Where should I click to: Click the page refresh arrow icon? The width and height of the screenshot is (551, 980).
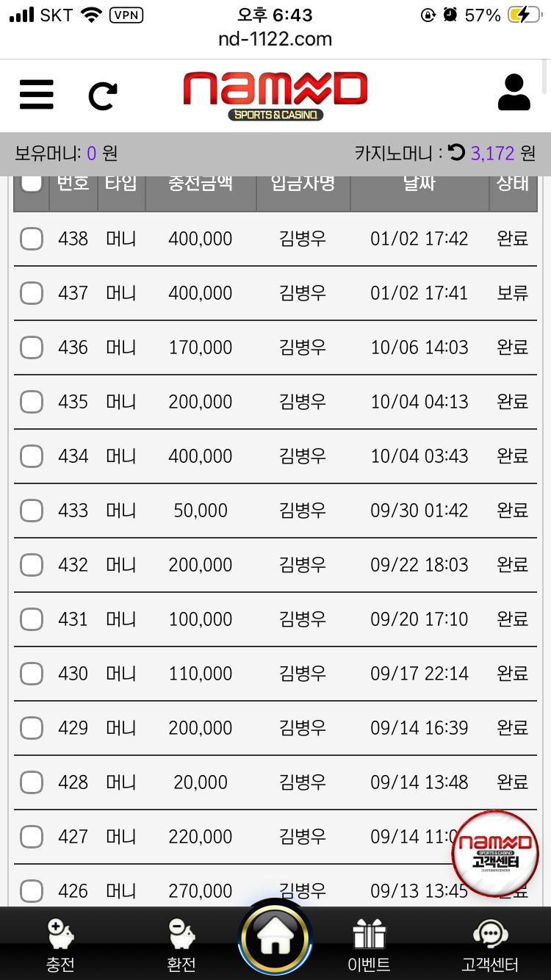[x=103, y=96]
